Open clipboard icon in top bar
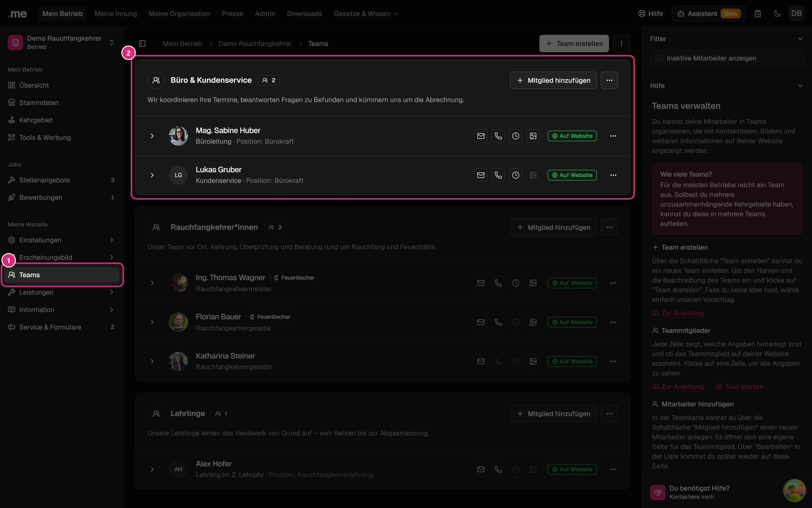This screenshot has height=508, width=812. [758, 14]
